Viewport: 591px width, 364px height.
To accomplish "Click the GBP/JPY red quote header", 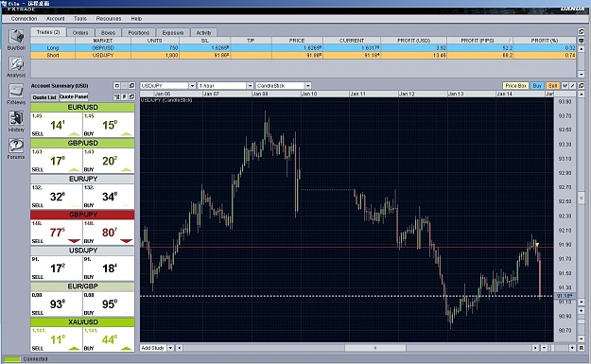I will (82, 215).
